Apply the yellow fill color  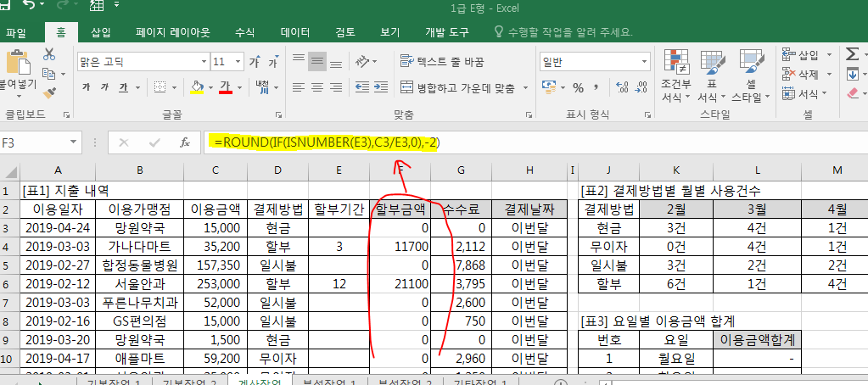click(x=197, y=87)
